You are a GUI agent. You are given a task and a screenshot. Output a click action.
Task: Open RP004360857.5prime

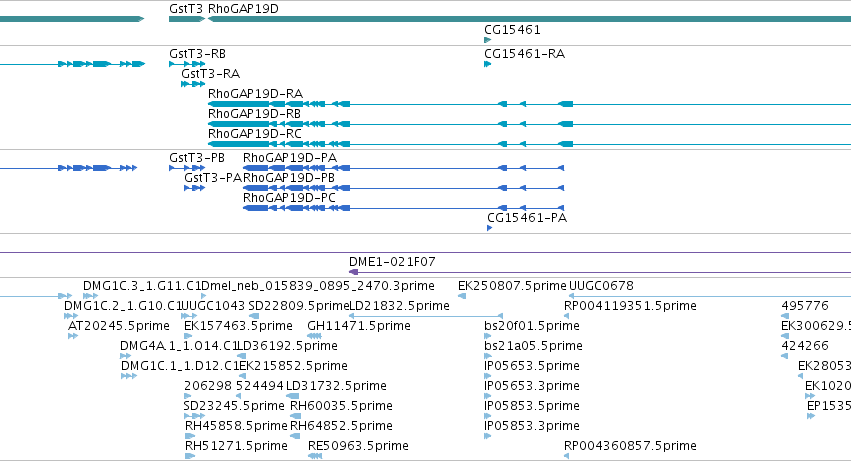pos(630,447)
